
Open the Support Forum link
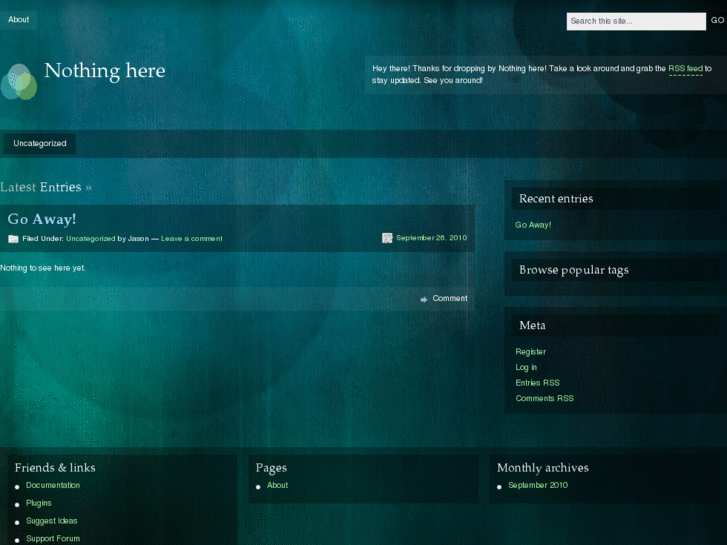pos(53,539)
